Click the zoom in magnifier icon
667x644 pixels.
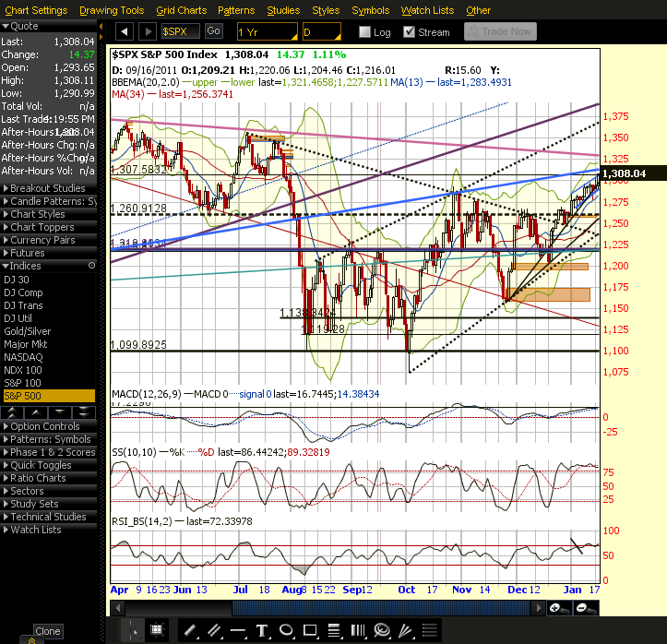[556, 608]
